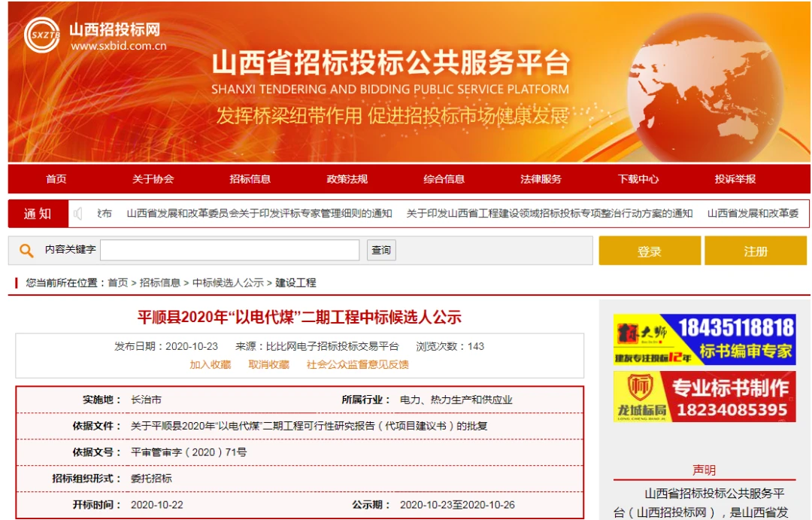Screen dimensions: 812x520
Task: Click the 登录 login button
Action: pyautogui.click(x=650, y=251)
